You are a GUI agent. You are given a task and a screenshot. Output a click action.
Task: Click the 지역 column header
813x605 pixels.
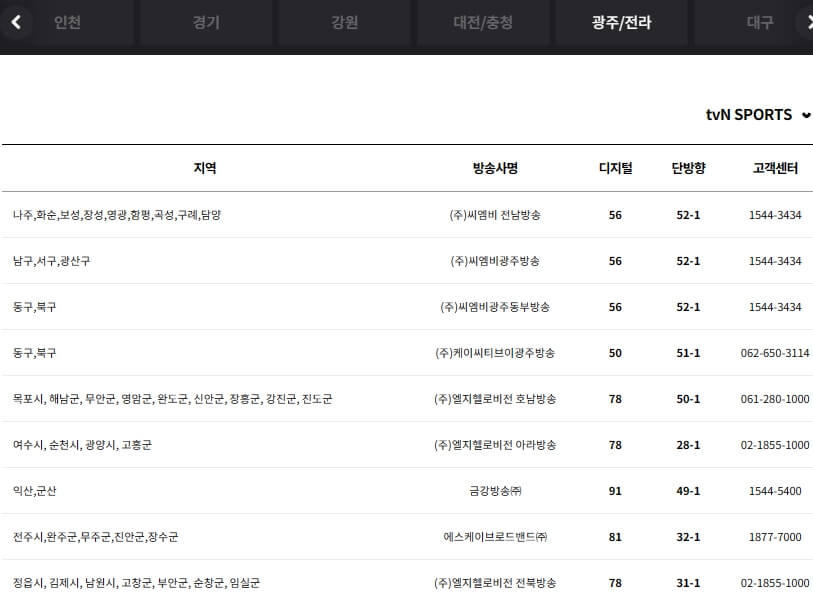click(205, 168)
